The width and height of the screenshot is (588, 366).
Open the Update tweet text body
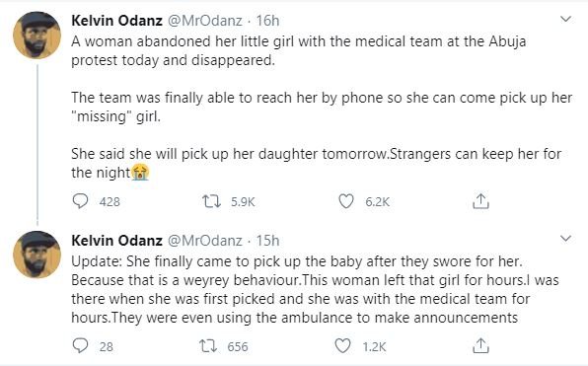coord(315,289)
